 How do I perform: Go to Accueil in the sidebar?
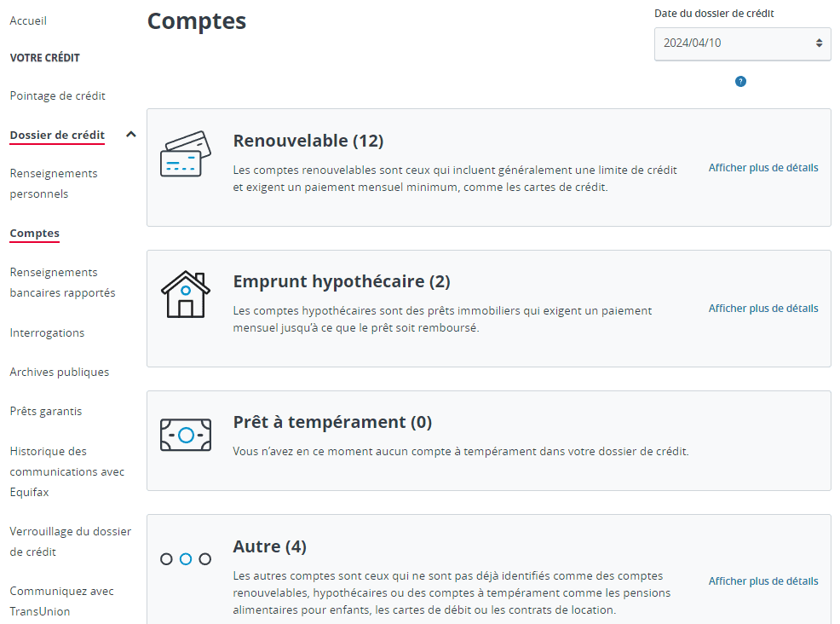tap(28, 20)
